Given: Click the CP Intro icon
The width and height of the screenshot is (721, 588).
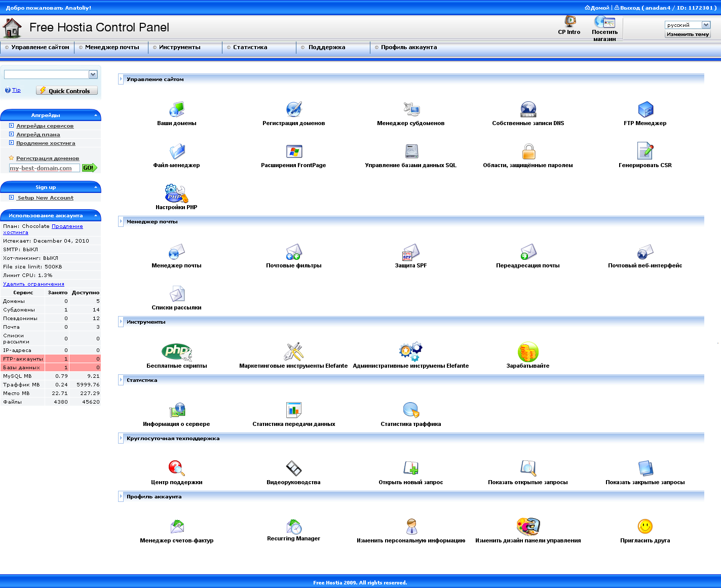Looking at the screenshot, I should (570, 21).
